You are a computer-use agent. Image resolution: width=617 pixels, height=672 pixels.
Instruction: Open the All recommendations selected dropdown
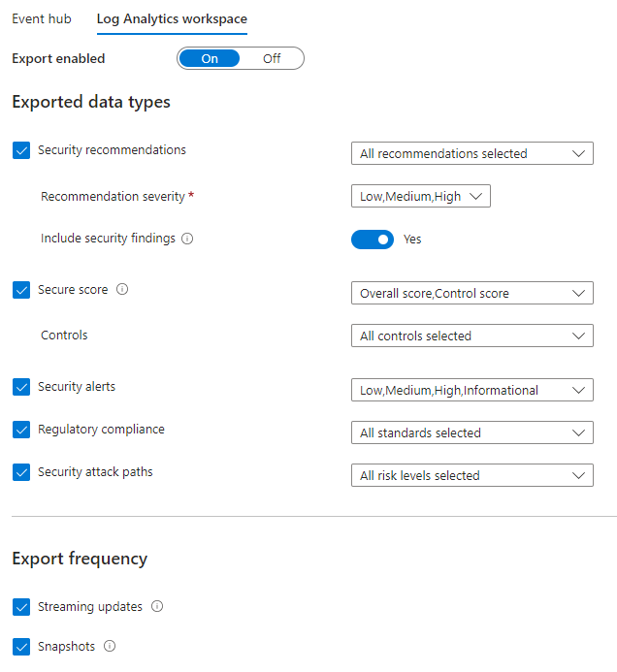click(x=472, y=153)
